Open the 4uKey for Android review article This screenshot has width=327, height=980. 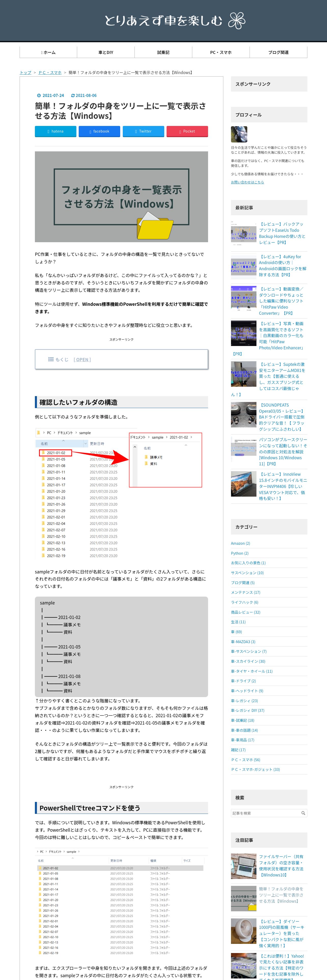click(282, 266)
